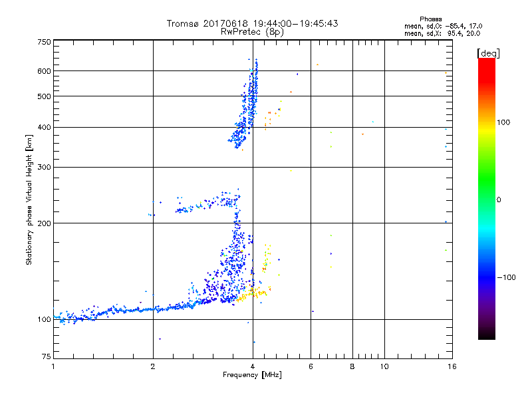Click the '4' tick label on the frequency axis
Viewport: 532px width, 399px height.
point(253,366)
